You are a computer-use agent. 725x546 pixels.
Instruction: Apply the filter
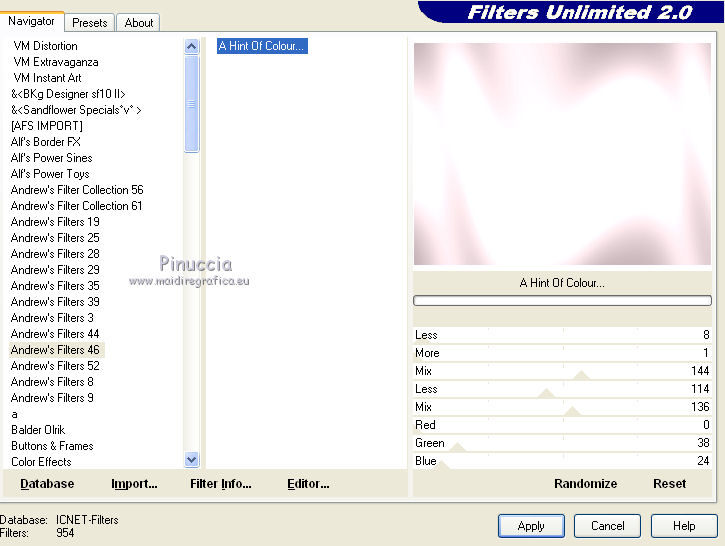531,526
